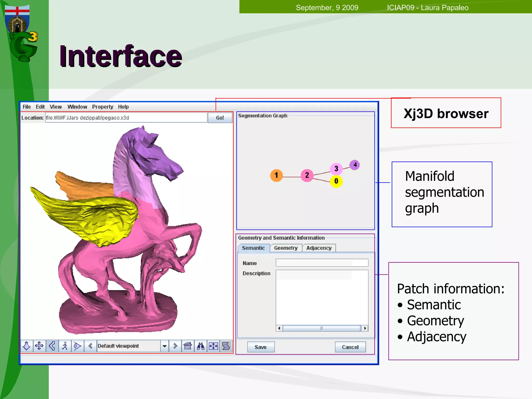This screenshot has width=532, height=399.
Task: Select the Tilt navigation mode icon
Action: pyautogui.click(x=52, y=346)
